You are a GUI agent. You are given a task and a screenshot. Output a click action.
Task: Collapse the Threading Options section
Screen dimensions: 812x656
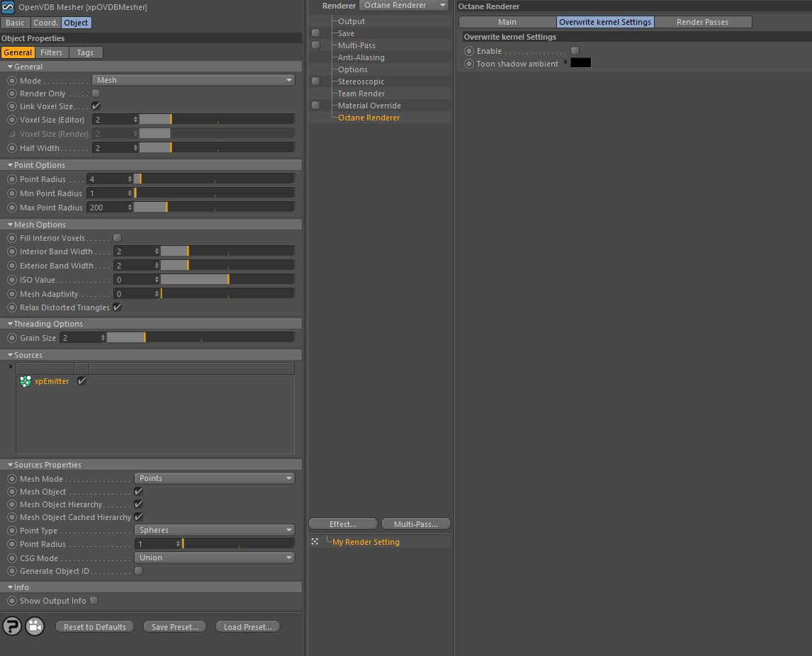10,324
